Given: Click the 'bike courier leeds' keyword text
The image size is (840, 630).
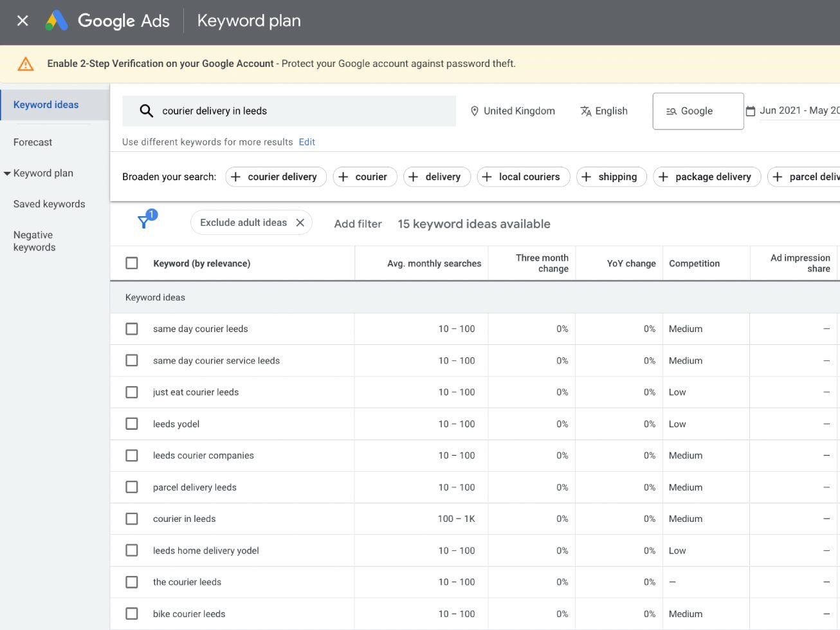Looking at the screenshot, I should point(189,614).
